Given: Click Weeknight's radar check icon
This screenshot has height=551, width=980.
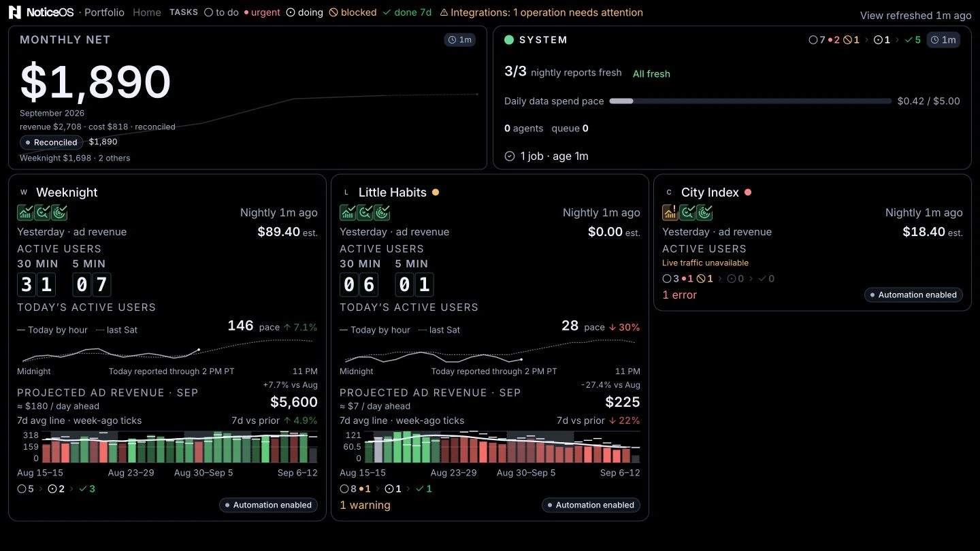Looking at the screenshot, I should pos(59,212).
